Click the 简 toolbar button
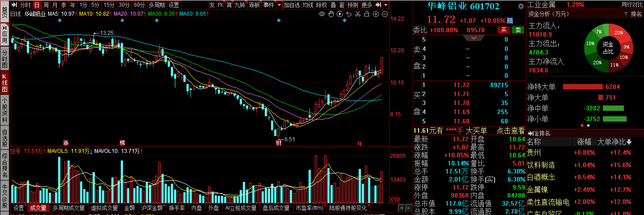This screenshot has width=644, height=215. pyautogui.click(x=229, y=5)
